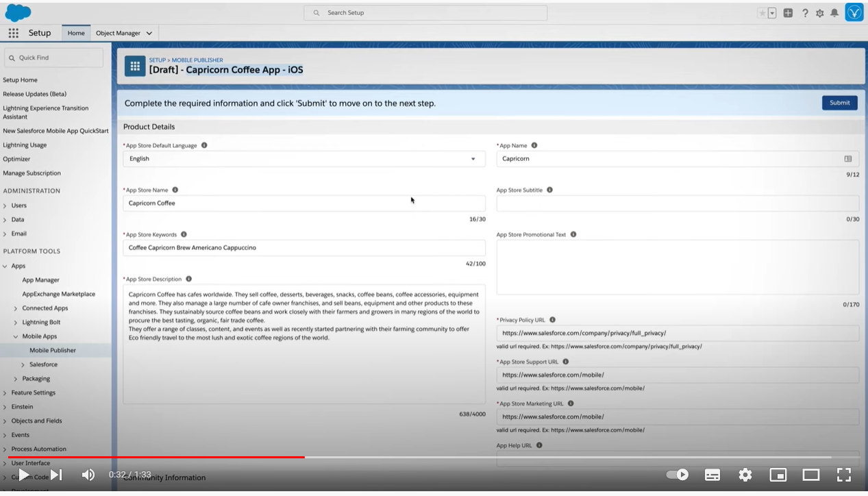Screen dimensions: 868x496
Task: Skip to next video
Action: click(56, 475)
